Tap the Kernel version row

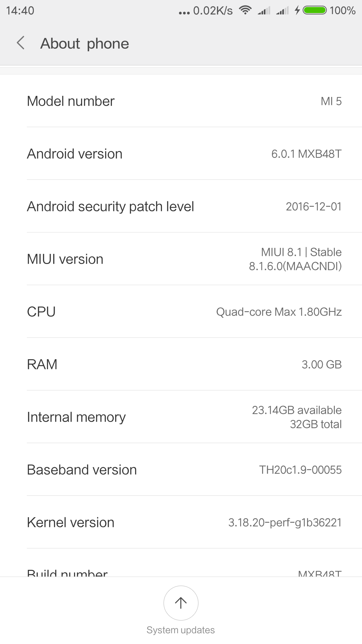pyautogui.click(x=181, y=522)
